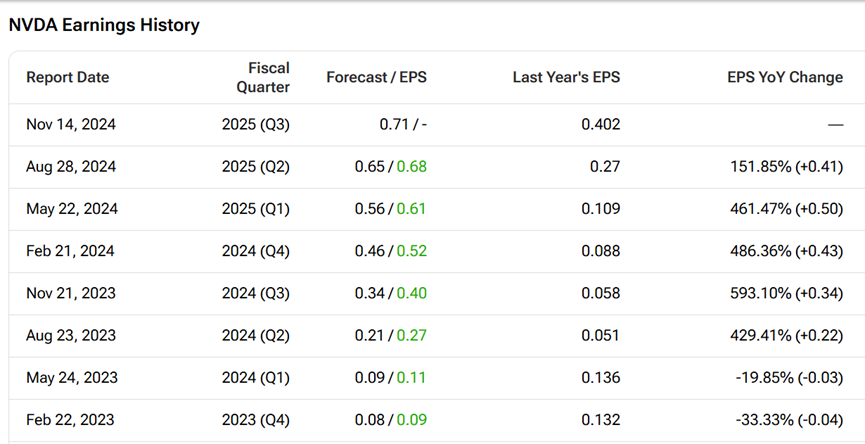The image size is (865, 444).
Task: Select the 486.36% (+0.43) YoY change
Action: (786, 251)
